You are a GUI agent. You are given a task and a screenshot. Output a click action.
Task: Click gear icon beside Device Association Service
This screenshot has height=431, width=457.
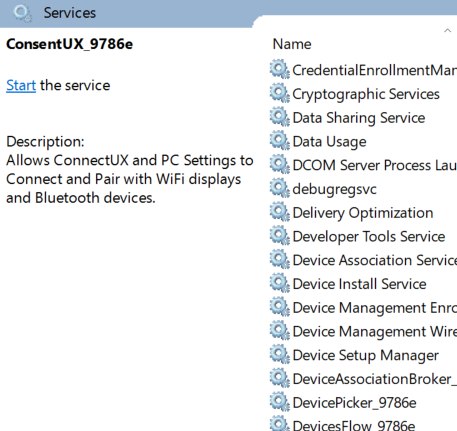pyautogui.click(x=280, y=259)
